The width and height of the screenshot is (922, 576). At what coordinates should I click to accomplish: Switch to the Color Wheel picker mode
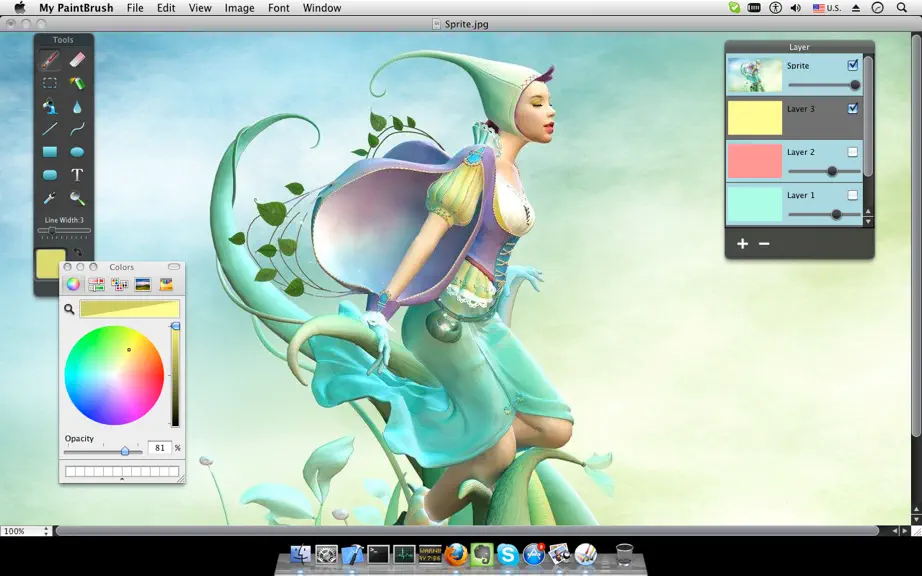click(x=73, y=284)
